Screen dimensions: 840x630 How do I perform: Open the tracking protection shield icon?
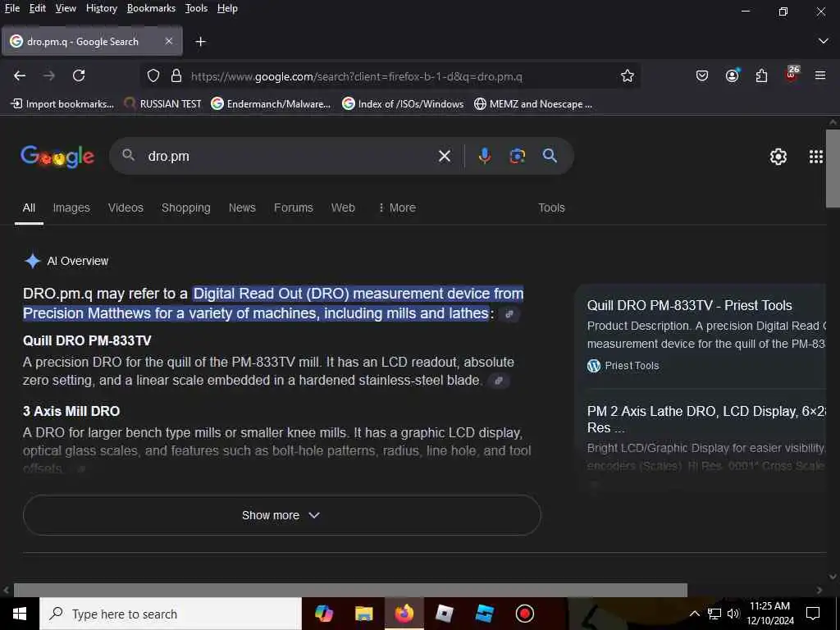153,76
